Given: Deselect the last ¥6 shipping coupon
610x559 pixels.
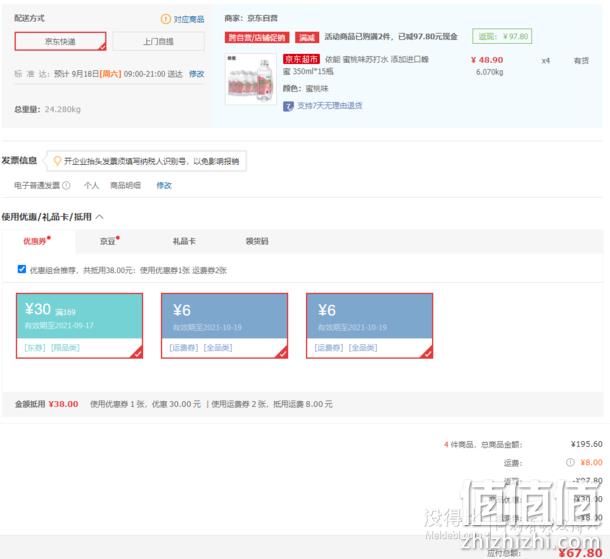Looking at the screenshot, I should pyautogui.click(x=370, y=326).
